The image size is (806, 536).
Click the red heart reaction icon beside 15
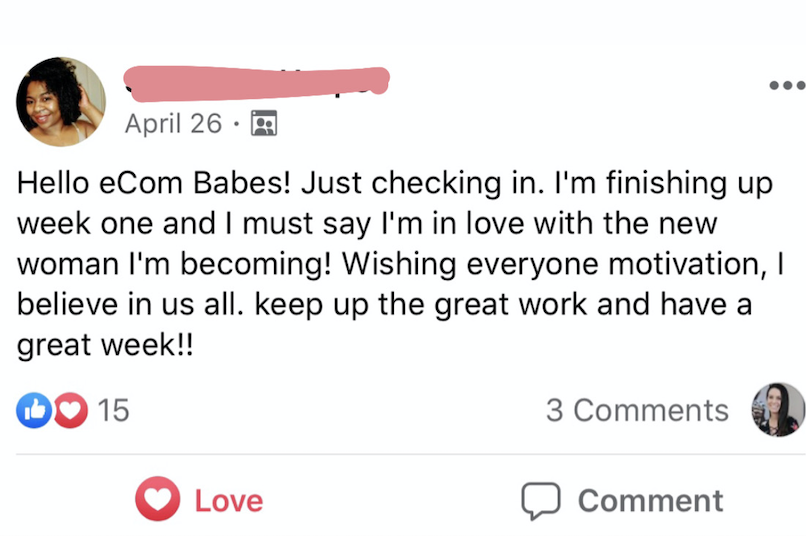[69, 411]
